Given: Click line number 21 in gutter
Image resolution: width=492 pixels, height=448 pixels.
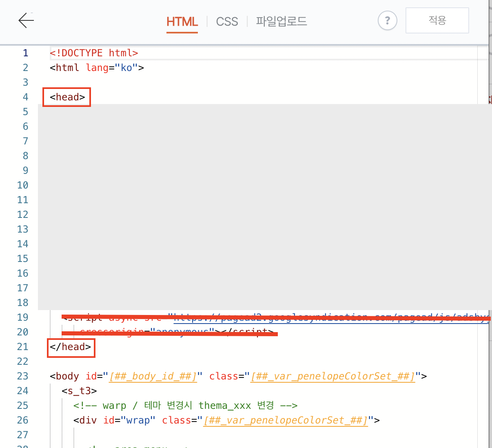Looking at the screenshot, I should (23, 347).
